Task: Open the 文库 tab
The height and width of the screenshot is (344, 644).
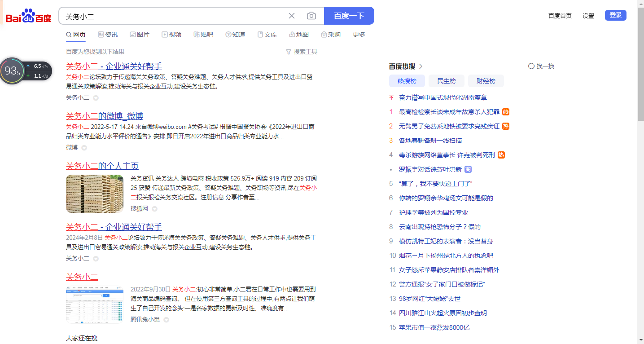Action: coord(267,35)
